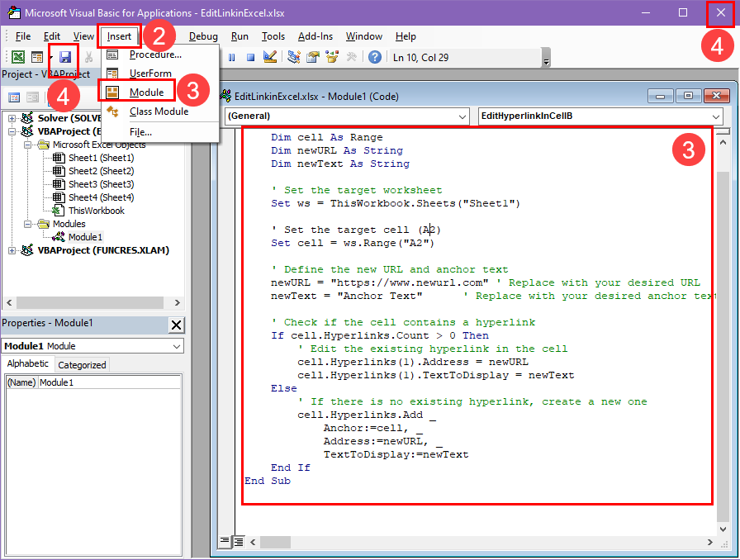Screen dimensions: 740x560
Task: Toggle Design Mode icon in toolbar
Action: click(270, 57)
